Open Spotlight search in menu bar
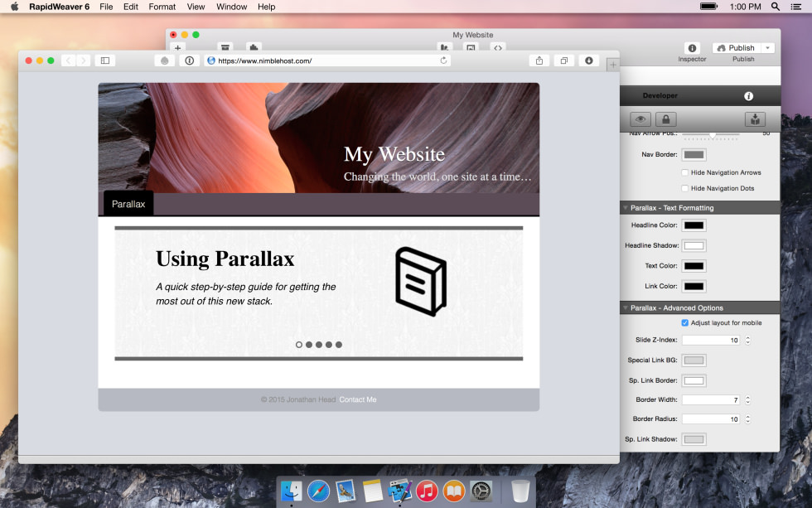Image resolution: width=812 pixels, height=508 pixels. 776,7
